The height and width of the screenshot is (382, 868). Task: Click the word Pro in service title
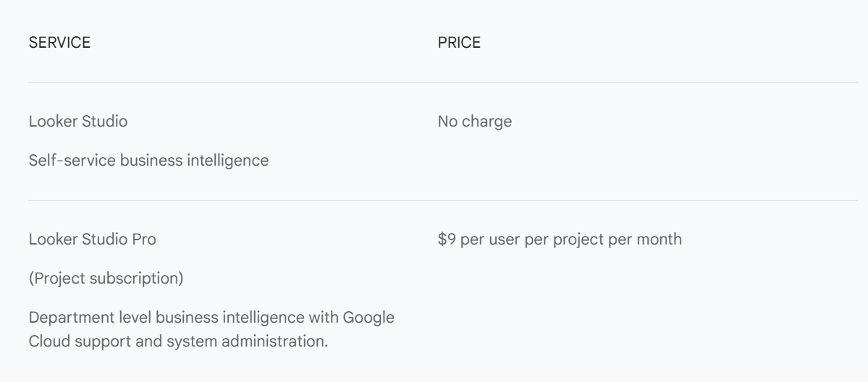point(144,239)
